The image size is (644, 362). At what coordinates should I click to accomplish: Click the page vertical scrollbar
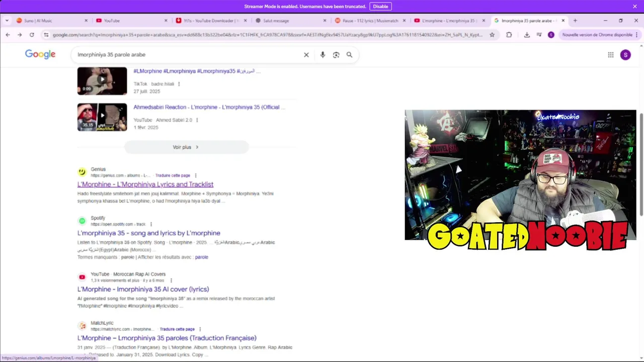[x=641, y=165]
